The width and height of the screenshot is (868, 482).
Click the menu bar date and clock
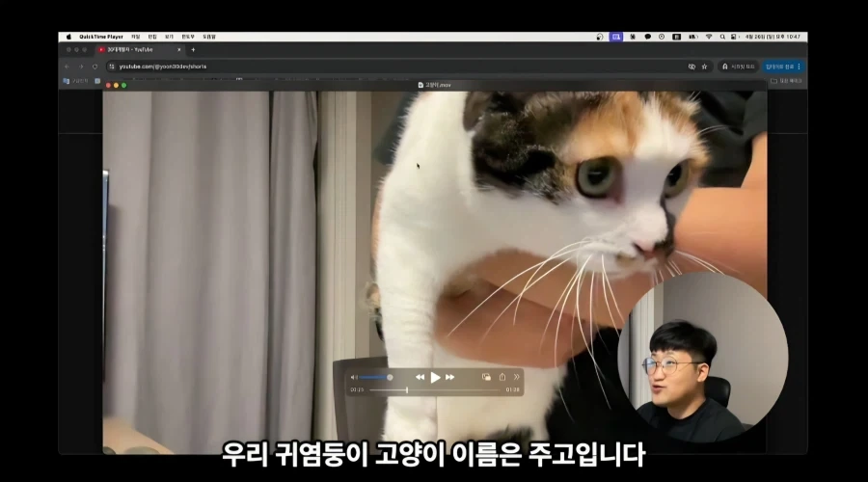(773, 37)
